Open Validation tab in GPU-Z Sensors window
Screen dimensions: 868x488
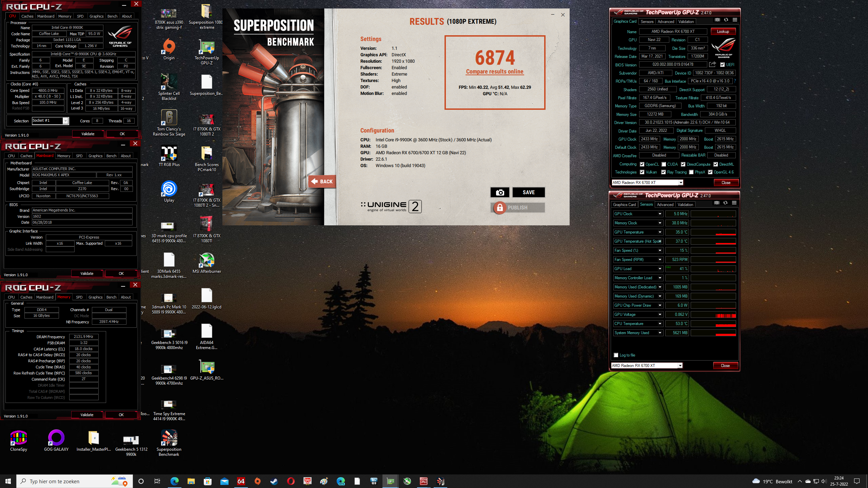point(685,205)
